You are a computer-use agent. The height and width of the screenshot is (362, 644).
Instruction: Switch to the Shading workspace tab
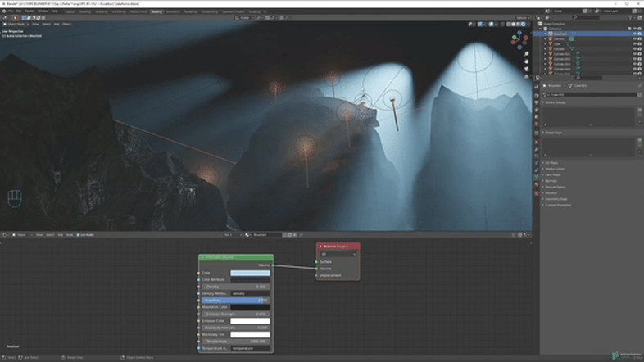156,11
